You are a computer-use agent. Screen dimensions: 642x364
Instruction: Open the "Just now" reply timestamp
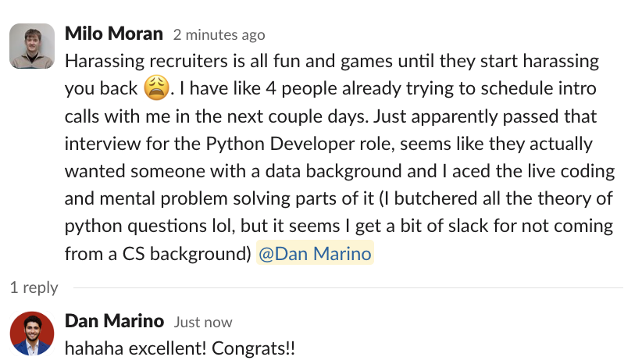(x=203, y=322)
